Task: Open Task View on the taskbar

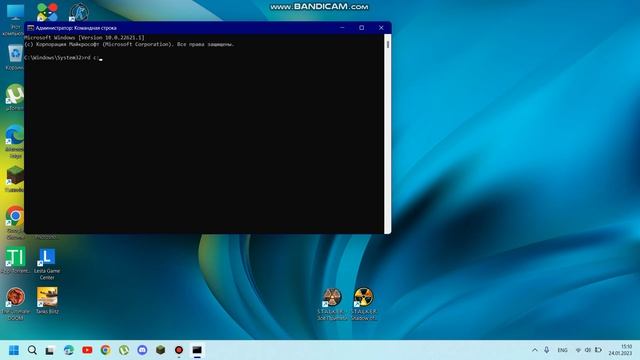Action: [x=50, y=350]
